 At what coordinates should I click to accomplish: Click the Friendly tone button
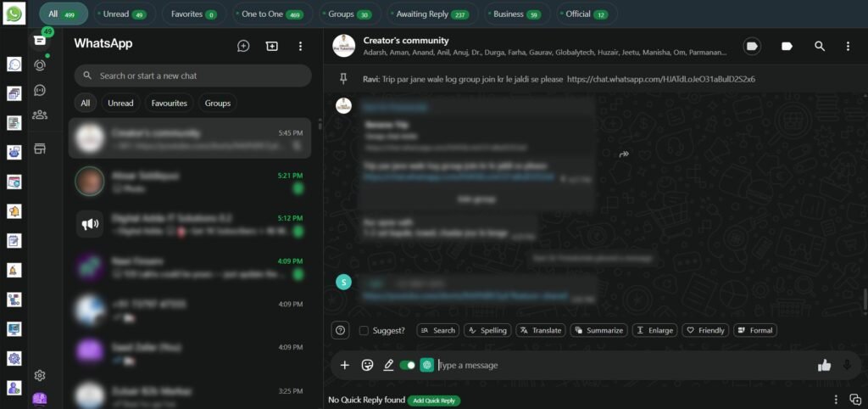point(705,330)
